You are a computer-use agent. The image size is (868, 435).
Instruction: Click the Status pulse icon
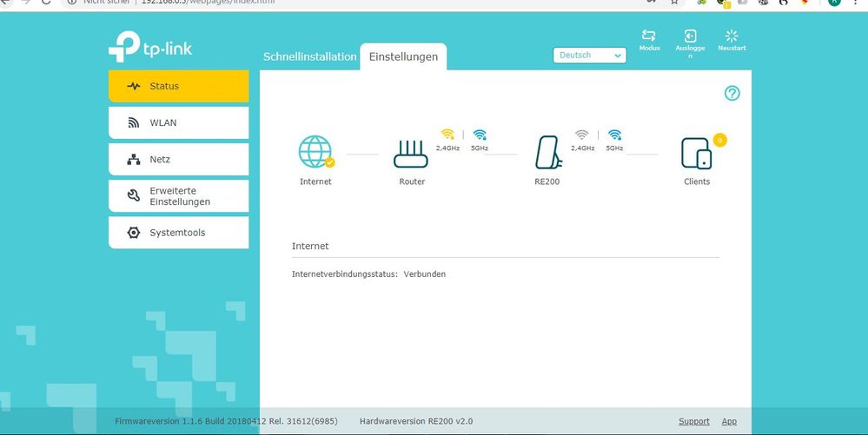134,86
